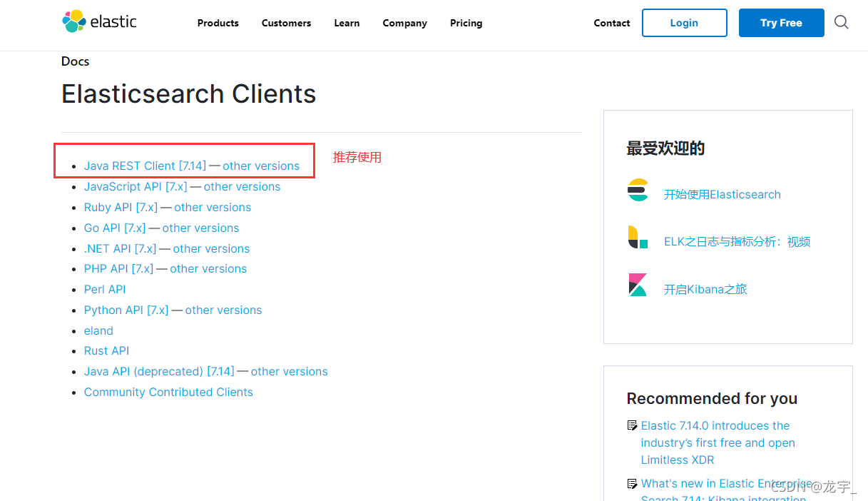This screenshot has height=501, width=868.
Task: Open other versions for Python API
Action: (224, 310)
